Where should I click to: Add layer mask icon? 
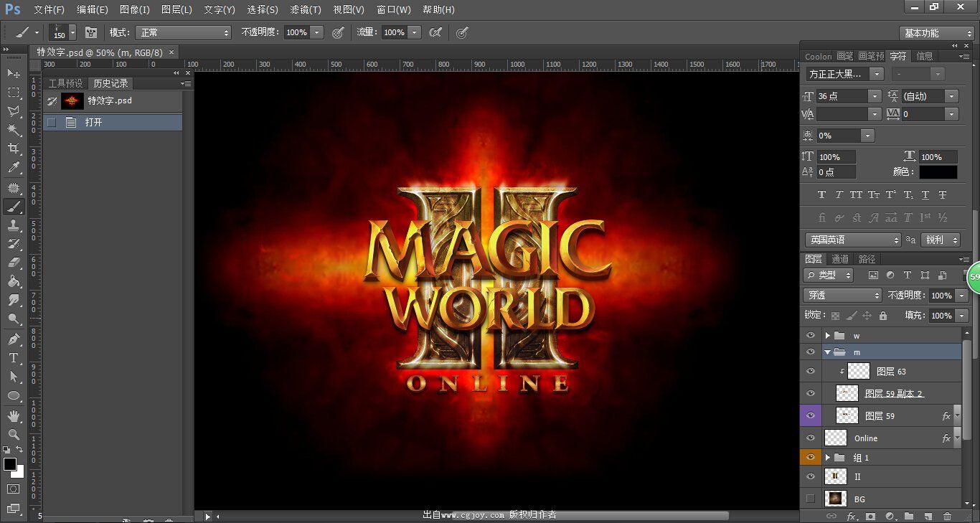click(x=870, y=516)
